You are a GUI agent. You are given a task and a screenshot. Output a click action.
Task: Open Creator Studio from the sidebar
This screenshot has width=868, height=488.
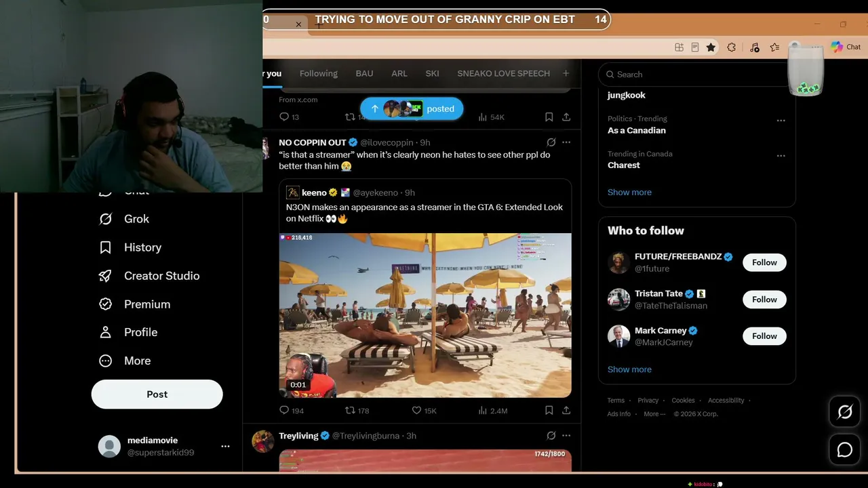pos(149,276)
